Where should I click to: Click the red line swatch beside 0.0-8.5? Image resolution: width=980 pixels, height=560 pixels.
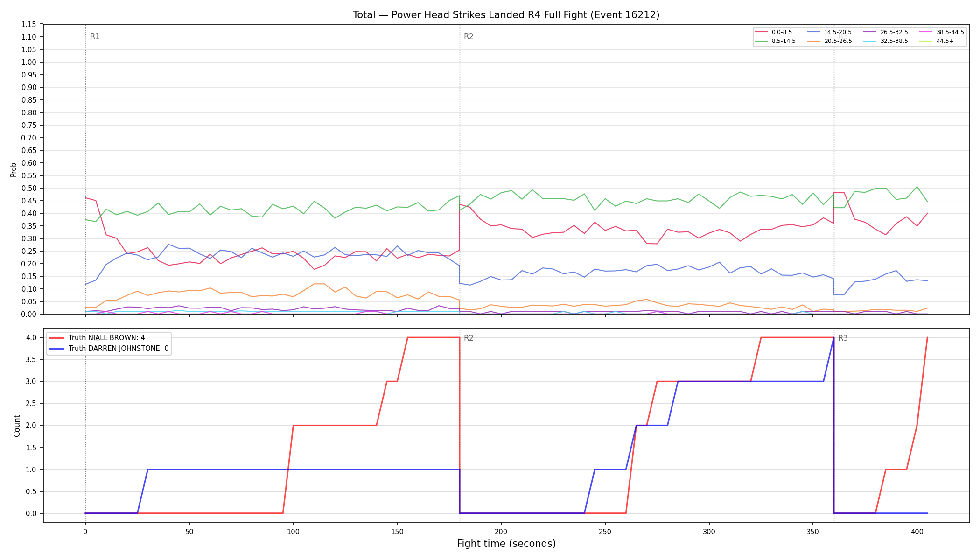762,32
